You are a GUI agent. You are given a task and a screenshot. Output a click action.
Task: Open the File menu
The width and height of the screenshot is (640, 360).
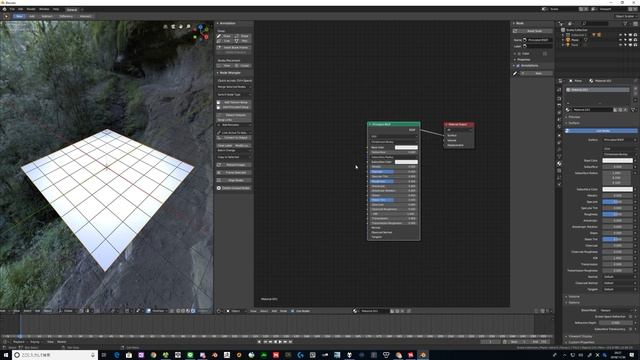12,9
